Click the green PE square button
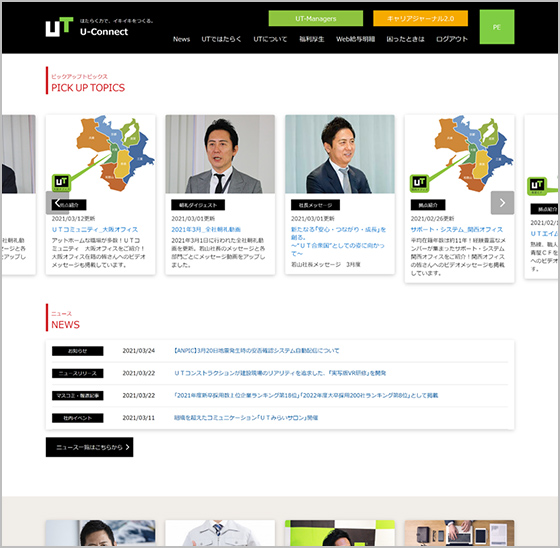Viewport: 560px width, 548px height. tap(497, 27)
